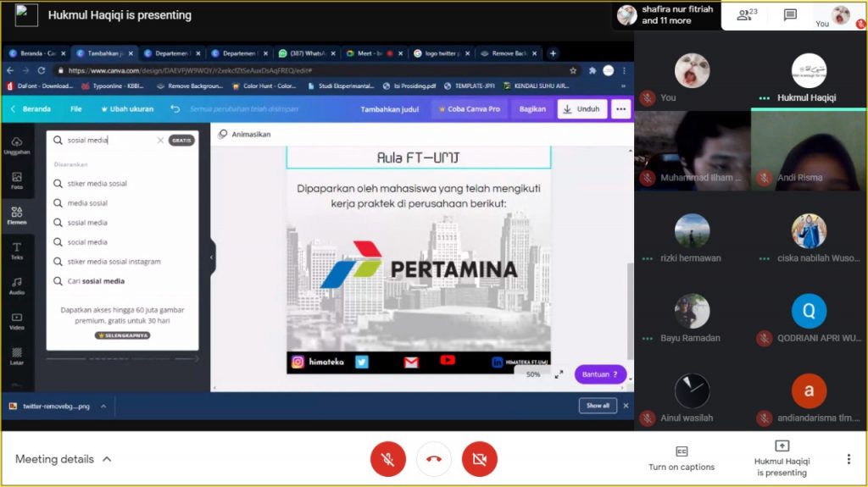The image size is (868, 487).
Task: Click the SELENGKAPNYA premium button
Action: (122, 335)
